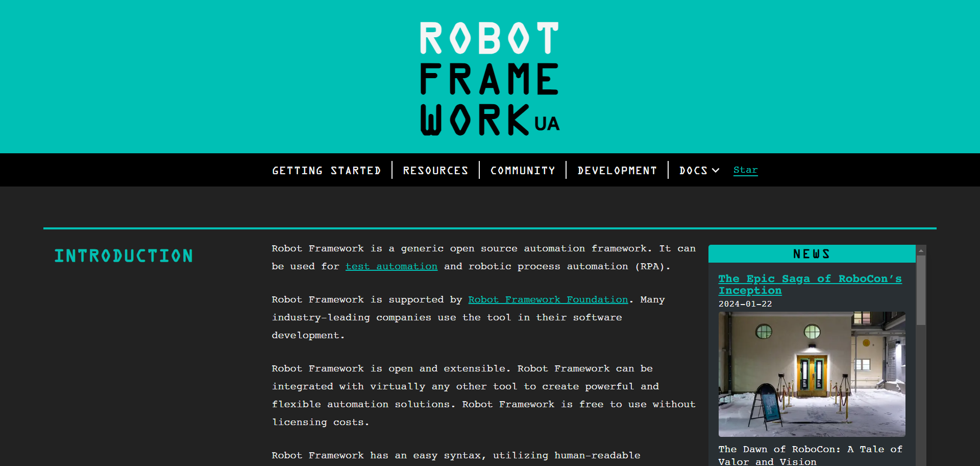The width and height of the screenshot is (980, 466).
Task: Click the RoboCon snowy courtyard news image
Action: point(812,374)
